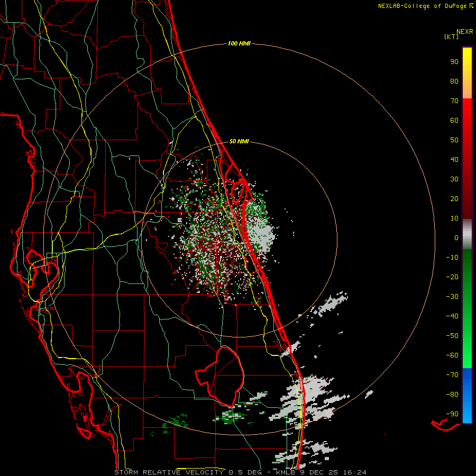476x476 pixels.
Task: Select the -50 value on velocity scale
Action: pyautogui.click(x=452, y=336)
